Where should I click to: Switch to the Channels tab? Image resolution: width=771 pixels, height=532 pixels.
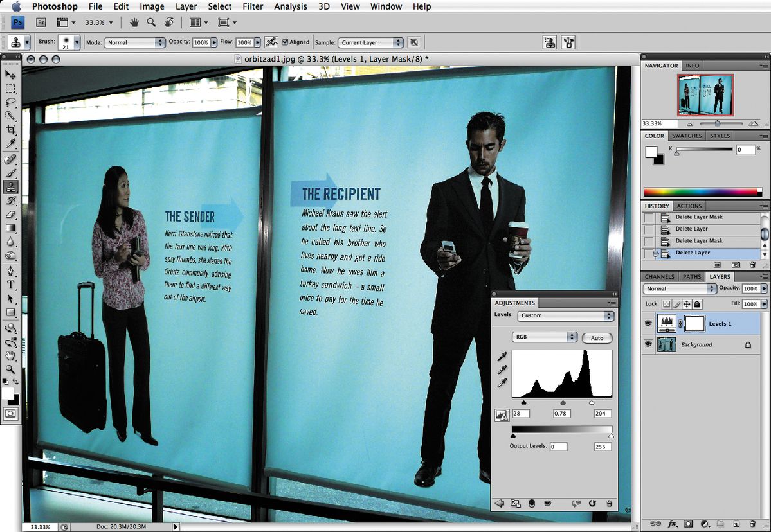point(659,276)
